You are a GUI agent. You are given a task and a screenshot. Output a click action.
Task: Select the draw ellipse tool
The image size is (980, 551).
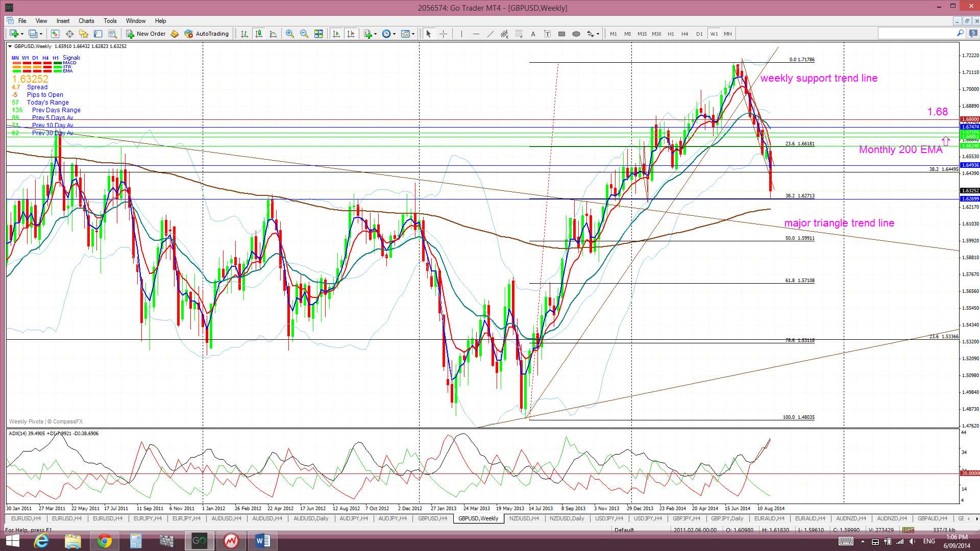(576, 34)
